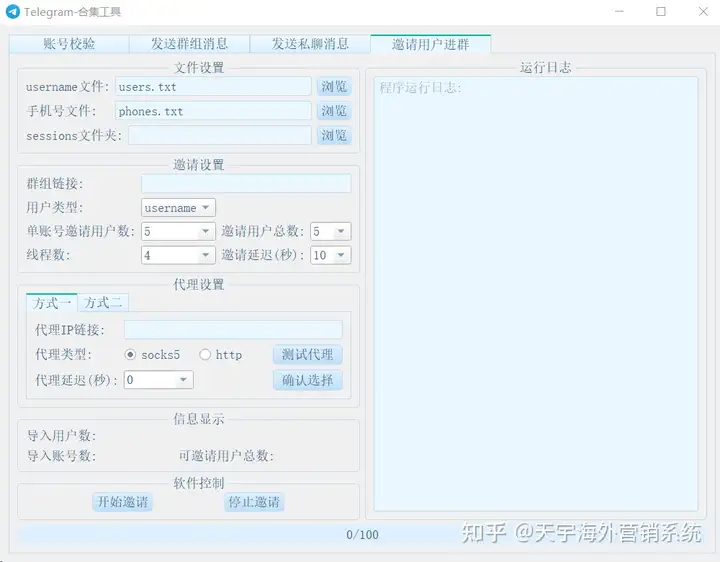Image resolution: width=720 pixels, height=562 pixels.
Task: Focus the username file field users.txt
Action: pos(213,87)
